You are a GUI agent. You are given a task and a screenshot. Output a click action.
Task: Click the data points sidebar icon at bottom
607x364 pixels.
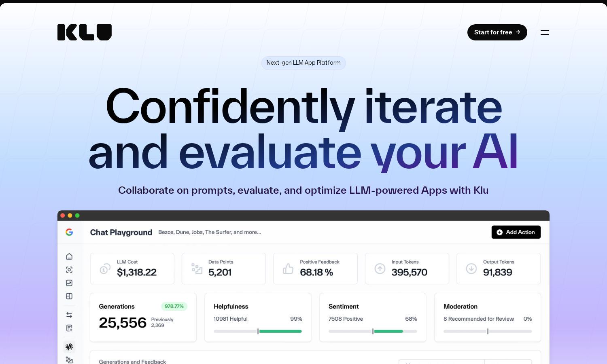[x=69, y=360]
